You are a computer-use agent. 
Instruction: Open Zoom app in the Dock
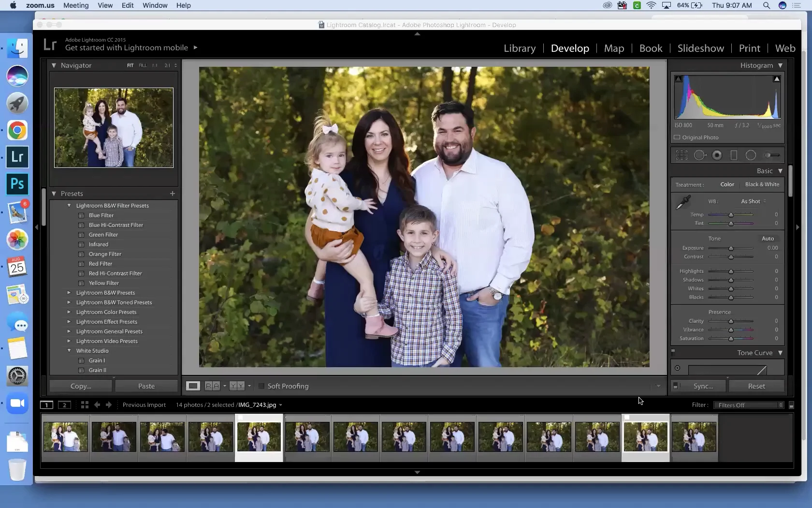tap(17, 403)
